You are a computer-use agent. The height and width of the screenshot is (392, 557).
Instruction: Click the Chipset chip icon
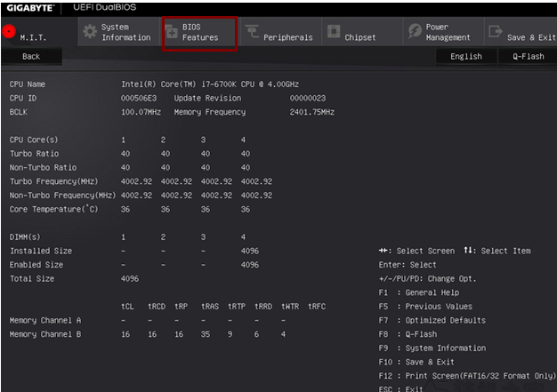point(333,33)
